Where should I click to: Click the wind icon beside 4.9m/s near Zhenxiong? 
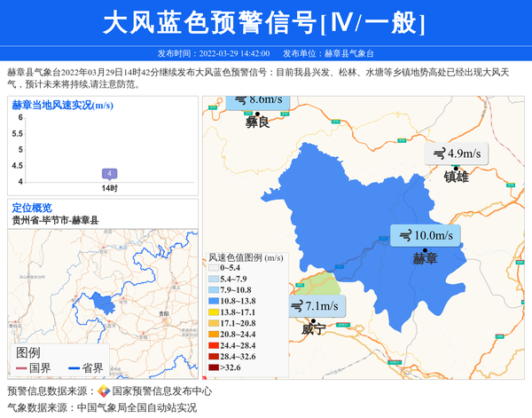coord(438,154)
